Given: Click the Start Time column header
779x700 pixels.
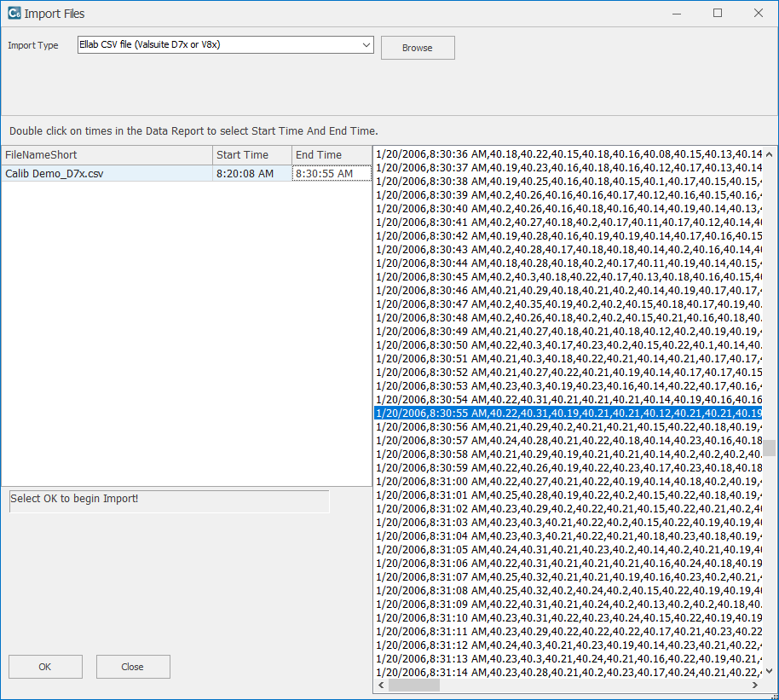Looking at the screenshot, I should 251,155.
